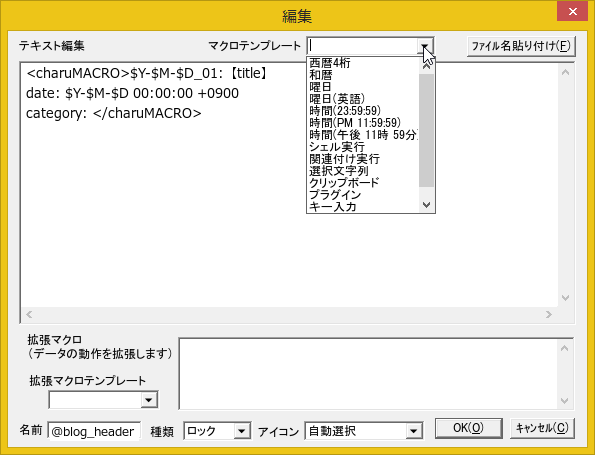Confirm with the OK(O) button
Screen dimensions: 595x455
[x=468, y=428]
